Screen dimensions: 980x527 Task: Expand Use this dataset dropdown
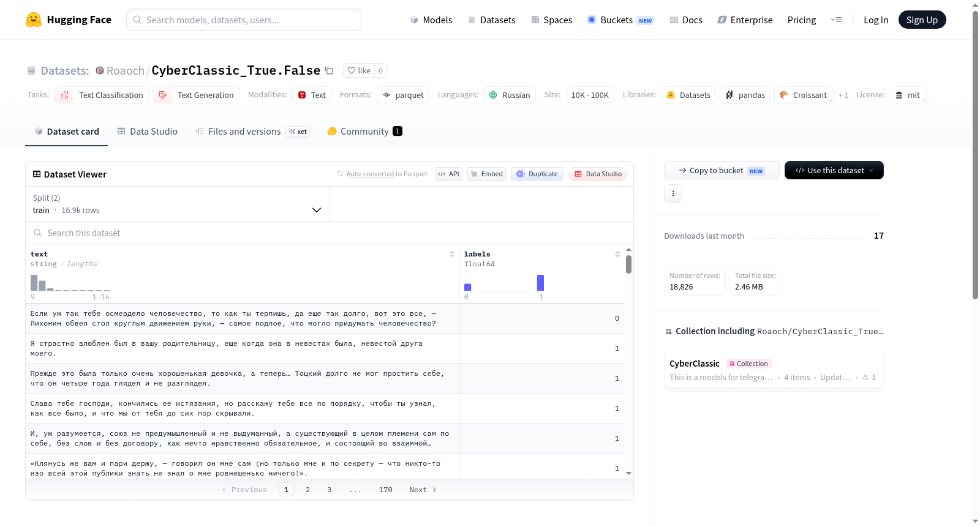pos(834,170)
